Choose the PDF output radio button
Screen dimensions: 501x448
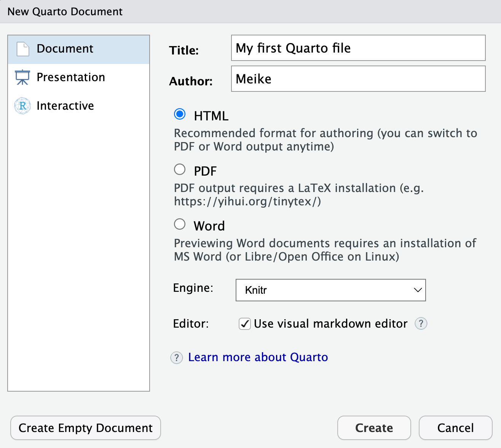[x=180, y=170]
